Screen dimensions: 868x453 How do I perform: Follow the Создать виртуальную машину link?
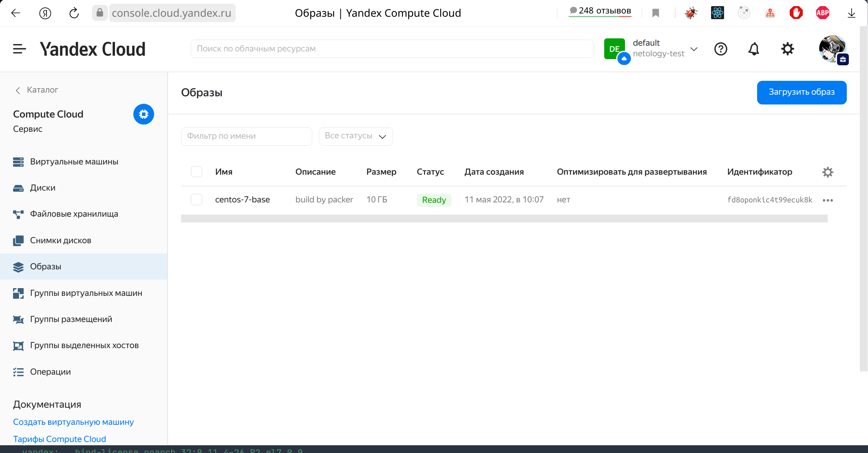click(x=73, y=422)
